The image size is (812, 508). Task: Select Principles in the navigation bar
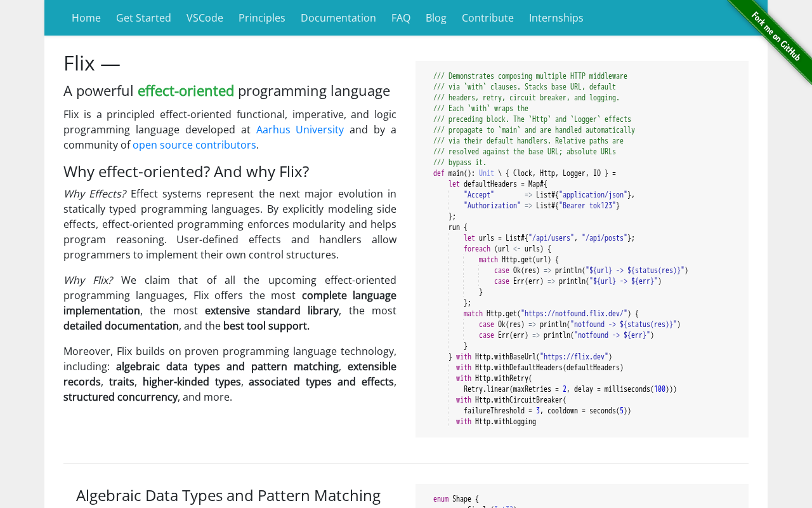262,18
